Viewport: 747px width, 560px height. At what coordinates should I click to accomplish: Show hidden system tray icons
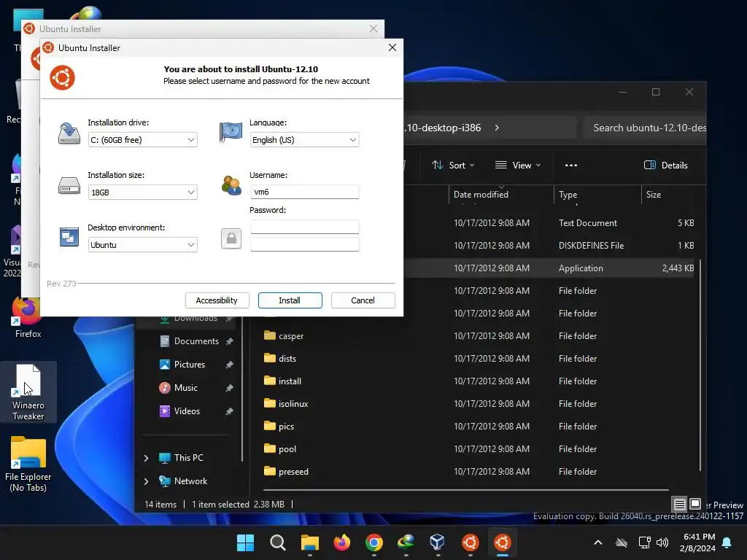point(598,542)
